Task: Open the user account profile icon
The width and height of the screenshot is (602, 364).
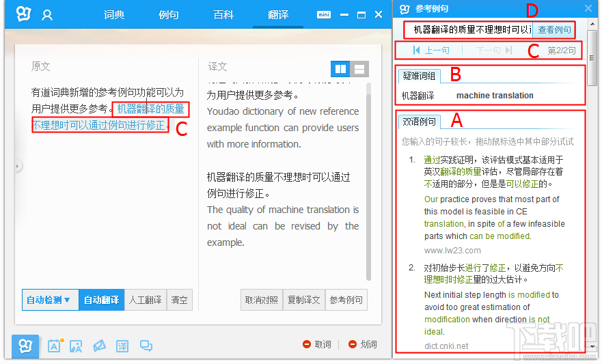Action: click(47, 15)
